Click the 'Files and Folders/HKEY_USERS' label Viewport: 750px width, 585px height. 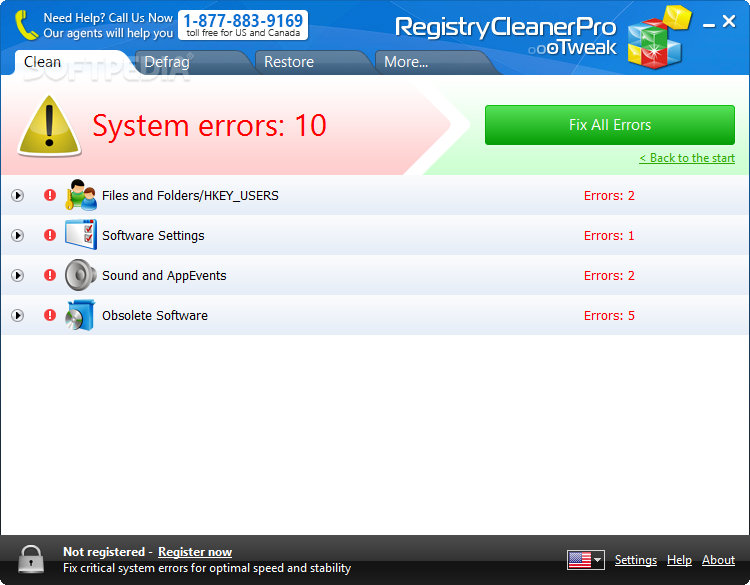point(190,196)
